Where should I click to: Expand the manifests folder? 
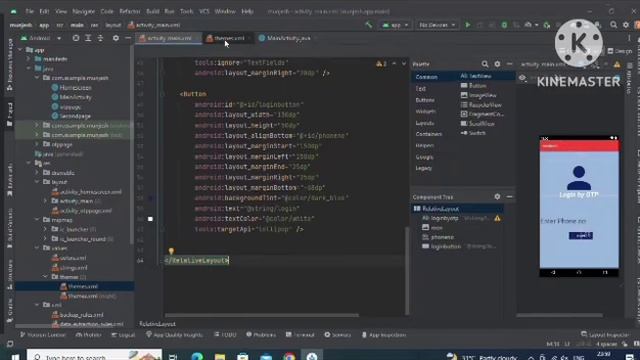point(29,59)
